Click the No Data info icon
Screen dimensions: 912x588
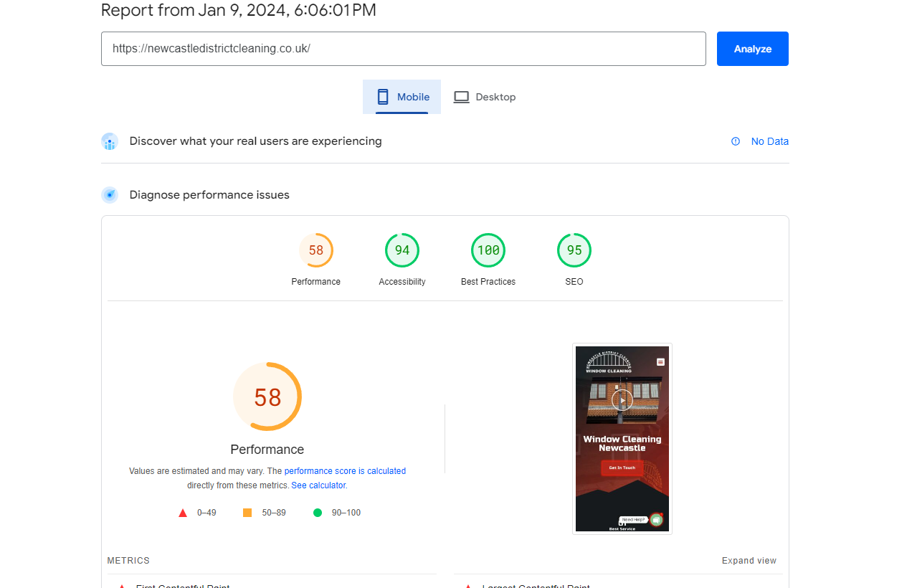coord(736,141)
